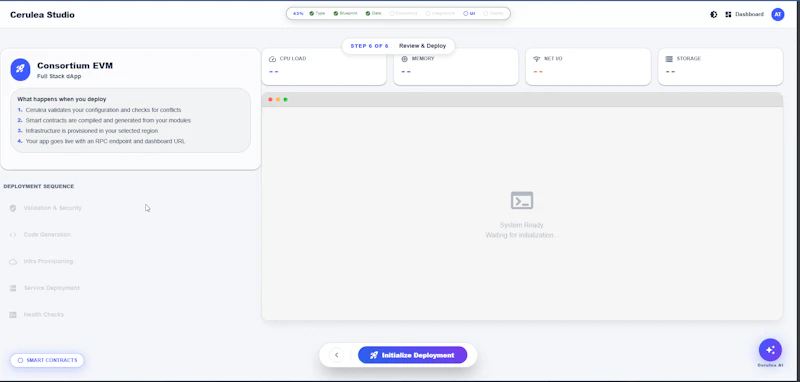Click the Consortium EVM title
The height and width of the screenshot is (382, 800).
pos(75,66)
